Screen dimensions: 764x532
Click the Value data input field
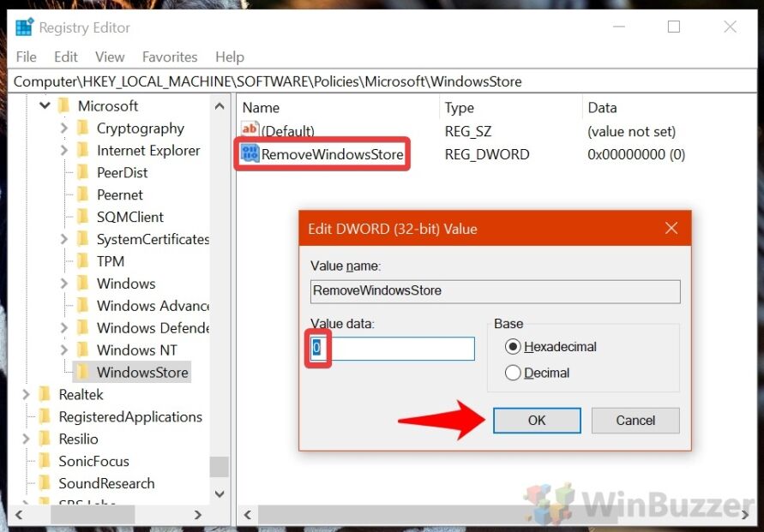click(x=392, y=349)
